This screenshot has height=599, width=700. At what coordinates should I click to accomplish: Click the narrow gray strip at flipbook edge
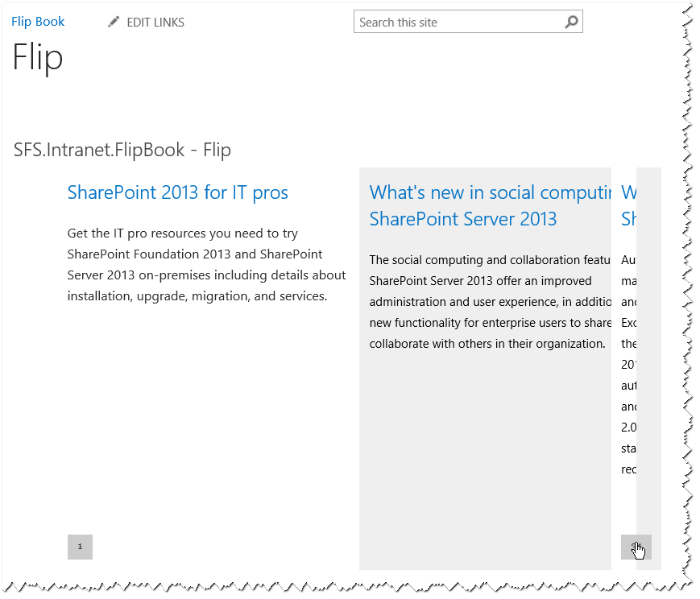click(648, 348)
